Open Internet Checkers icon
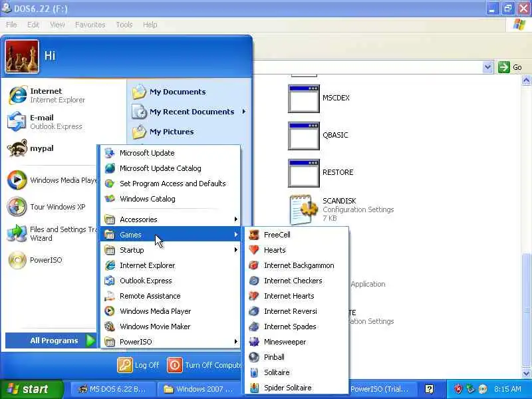 (x=254, y=281)
